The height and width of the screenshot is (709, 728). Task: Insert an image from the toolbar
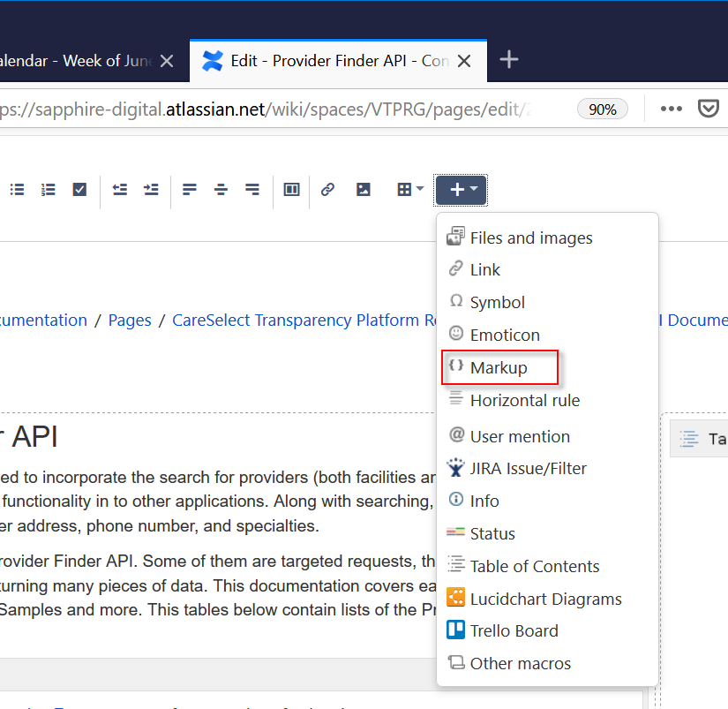[363, 190]
